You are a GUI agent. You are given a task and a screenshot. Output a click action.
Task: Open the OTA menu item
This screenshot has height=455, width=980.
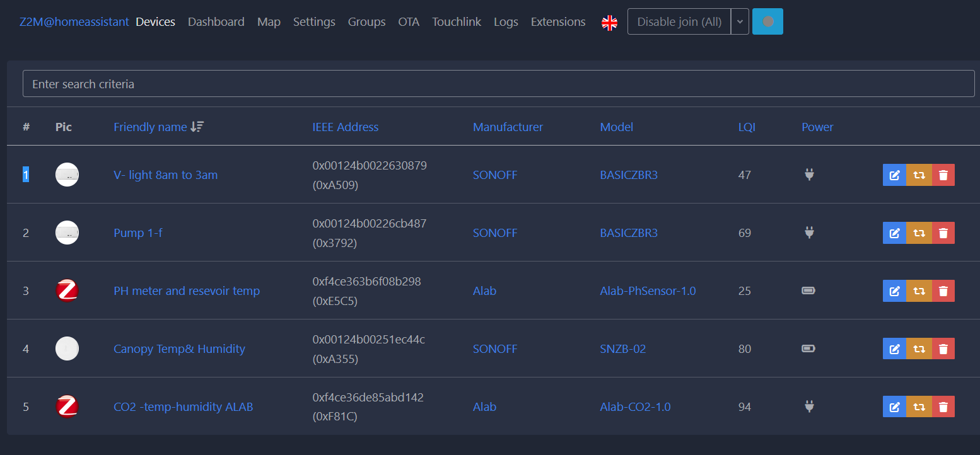pyautogui.click(x=409, y=22)
